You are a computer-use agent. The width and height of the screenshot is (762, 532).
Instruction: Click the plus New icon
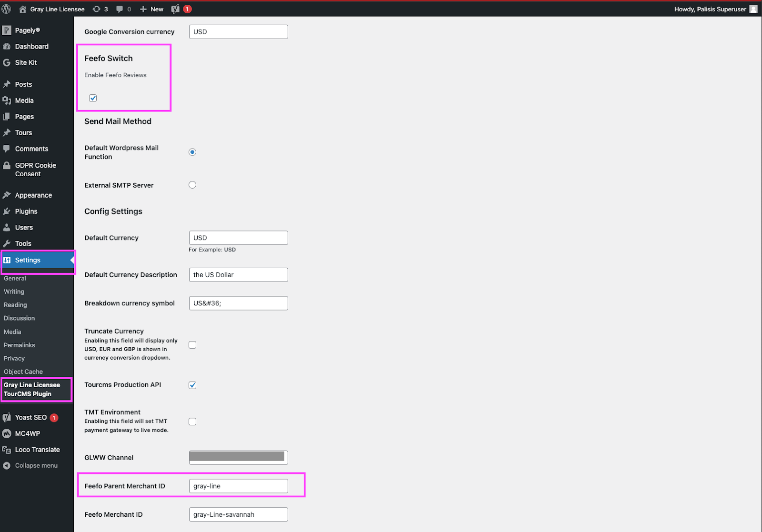click(x=143, y=9)
